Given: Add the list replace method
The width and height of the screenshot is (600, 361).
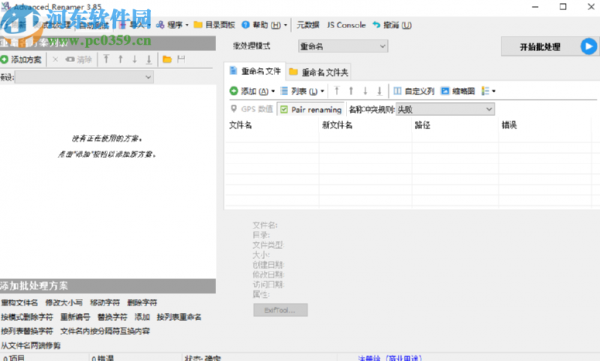Looking at the screenshot, I should pos(27,331).
